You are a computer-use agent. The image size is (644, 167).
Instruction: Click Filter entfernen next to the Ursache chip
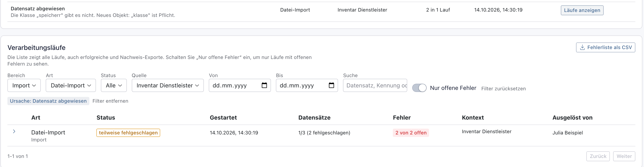(x=110, y=101)
